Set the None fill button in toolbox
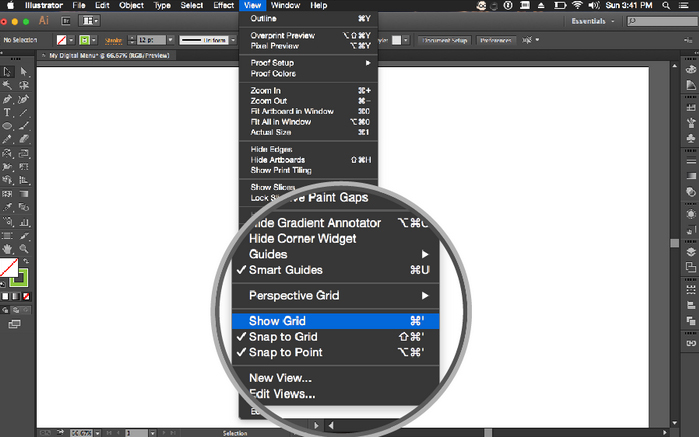 [x=26, y=297]
